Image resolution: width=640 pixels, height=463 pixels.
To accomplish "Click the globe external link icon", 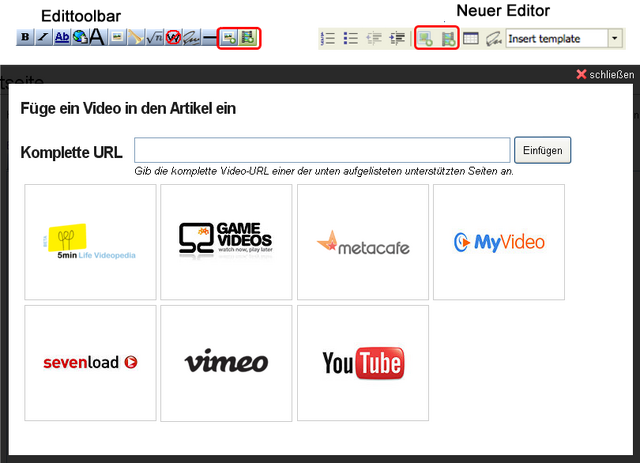I will 80,37.
